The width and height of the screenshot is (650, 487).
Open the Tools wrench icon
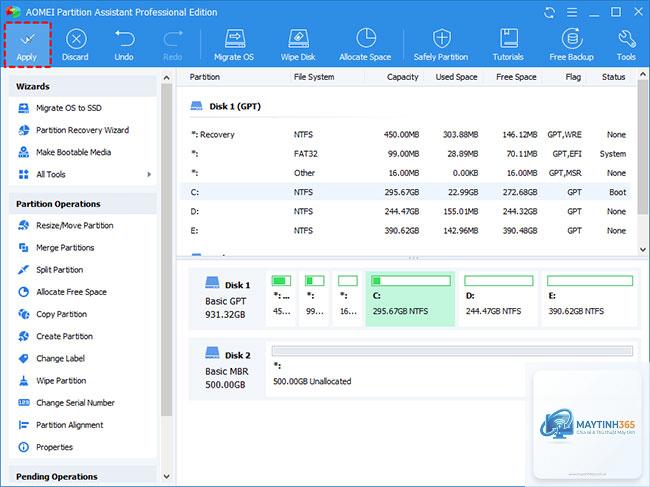click(626, 45)
